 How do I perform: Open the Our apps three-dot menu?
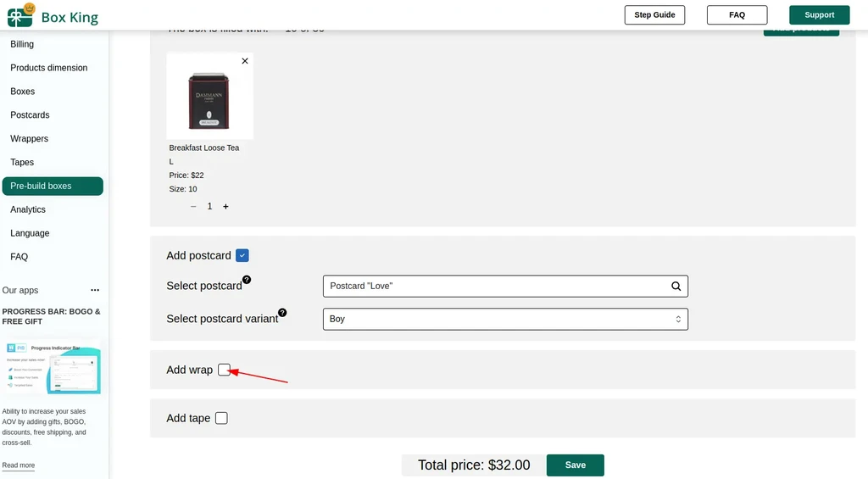(x=95, y=290)
